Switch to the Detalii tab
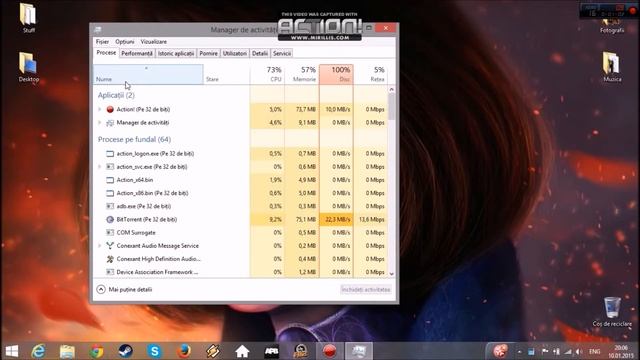This screenshot has width=640, height=360. pos(260,53)
